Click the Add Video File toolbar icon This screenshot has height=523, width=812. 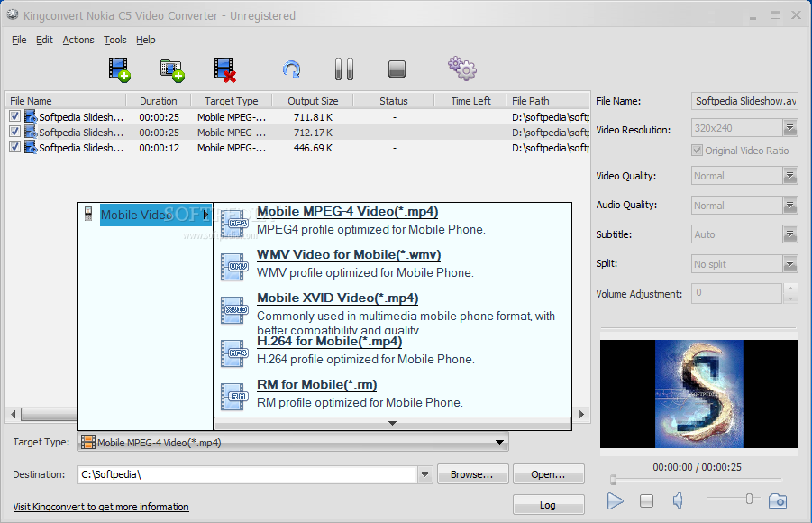click(x=119, y=69)
